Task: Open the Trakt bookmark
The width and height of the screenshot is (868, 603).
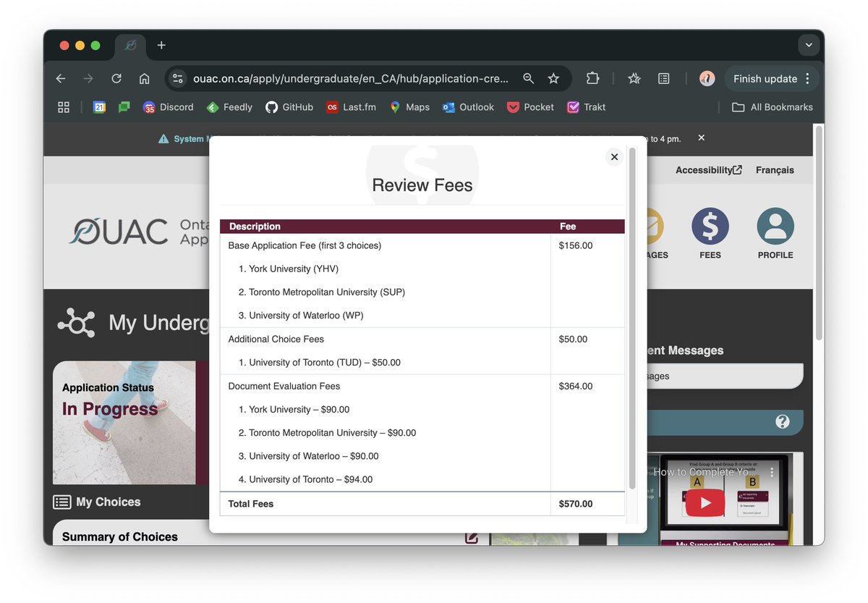Action: [x=587, y=107]
